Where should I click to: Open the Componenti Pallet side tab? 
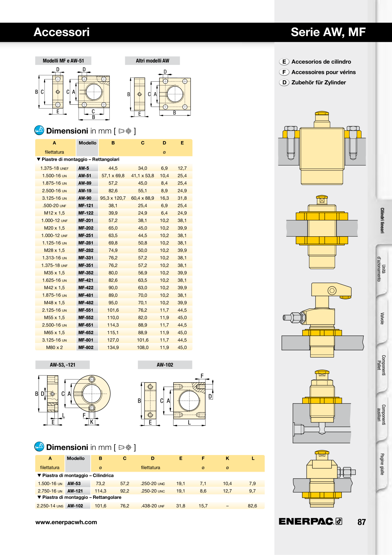coord(381,365)
